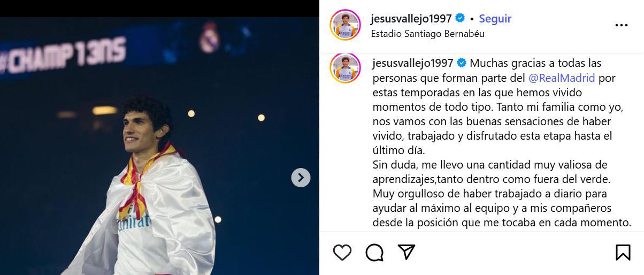
Task: Open the jesusvallejo1997 username in the caption
Action: point(412,64)
